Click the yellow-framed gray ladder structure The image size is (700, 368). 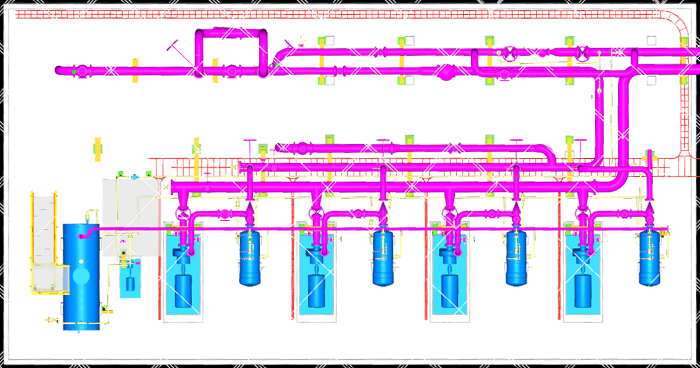pos(49,243)
